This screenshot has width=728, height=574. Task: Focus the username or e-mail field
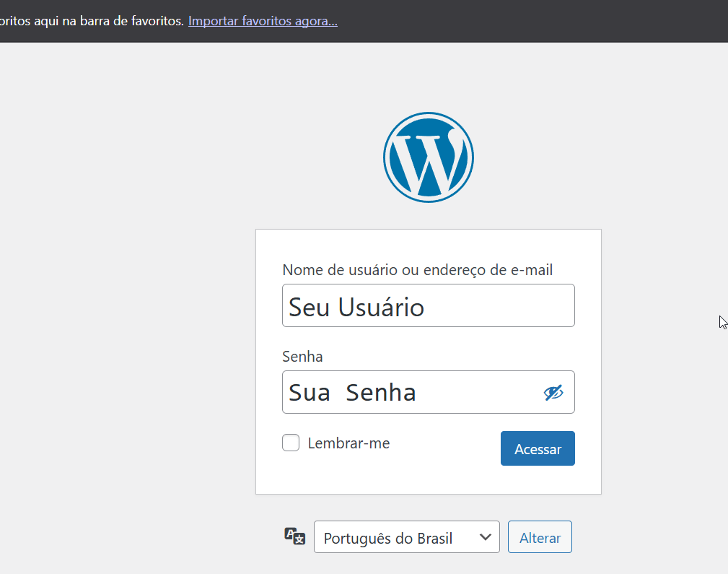428,305
